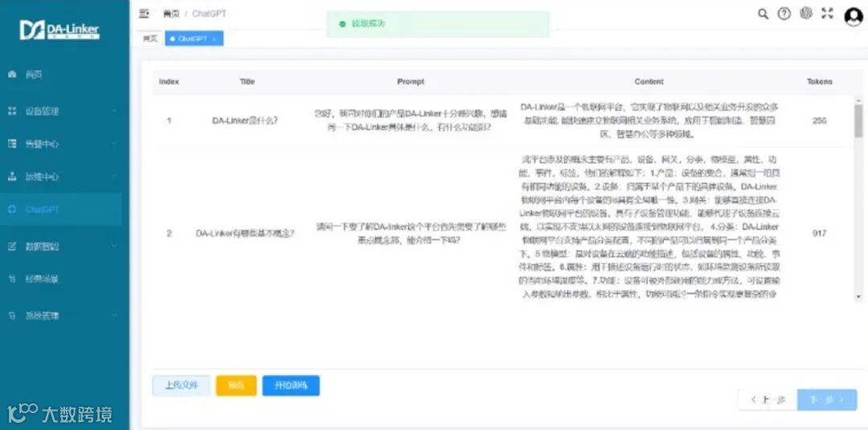This screenshot has width=868, height=430.
Task: Click the 经典场景 icon in sidebar
Action: (x=12, y=279)
